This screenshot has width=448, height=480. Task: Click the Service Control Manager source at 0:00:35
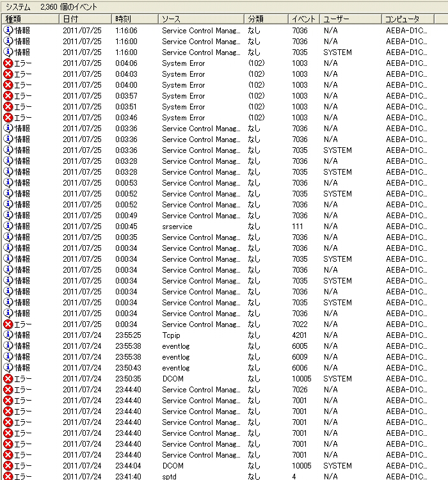(201, 237)
